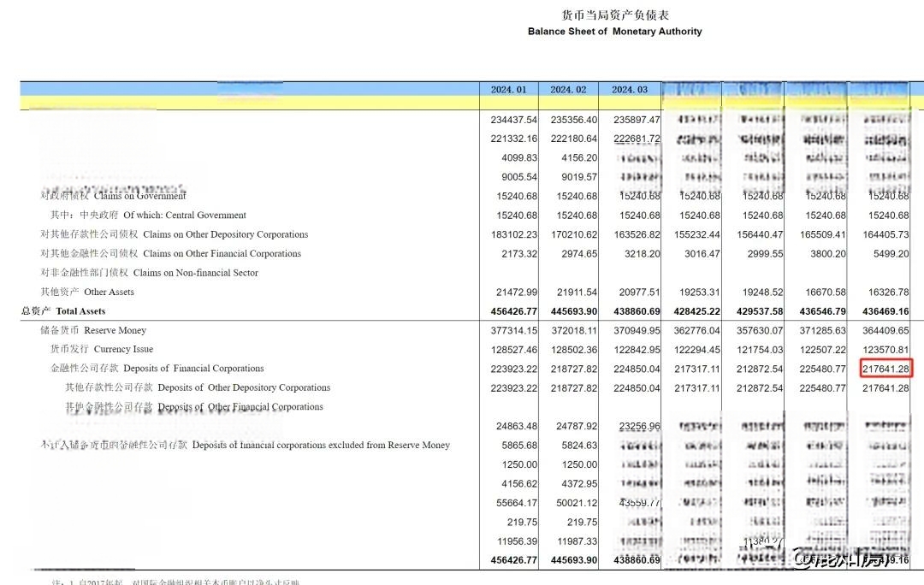
Task: Click the "Balance Sheet of Monetary Authority" title
Action: [x=614, y=32]
